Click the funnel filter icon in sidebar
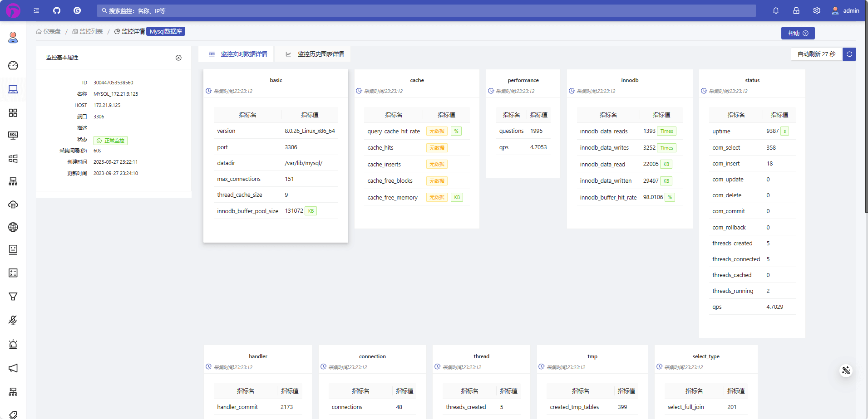Image resolution: width=868 pixels, height=419 pixels. pyautogui.click(x=13, y=296)
